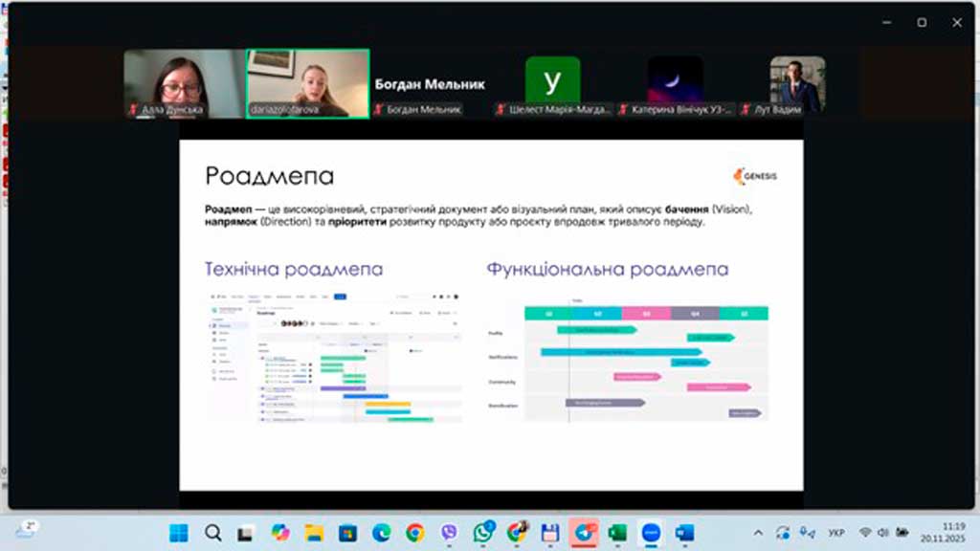This screenshot has height=551, width=980.
Task: Open network and volume quick settings
Action: (882, 532)
